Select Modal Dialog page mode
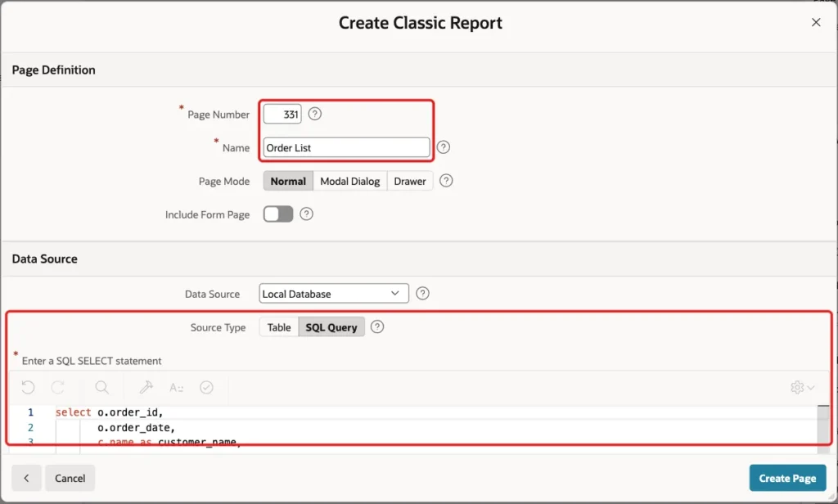 [x=350, y=181]
